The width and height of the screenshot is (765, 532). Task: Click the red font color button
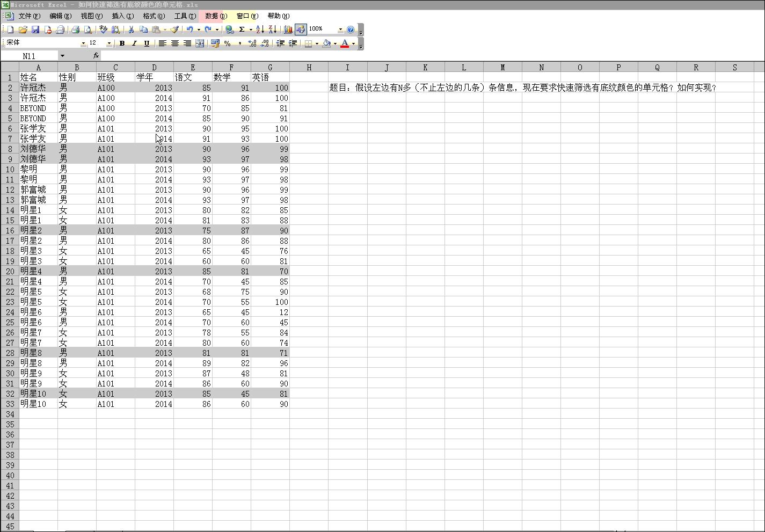click(345, 43)
